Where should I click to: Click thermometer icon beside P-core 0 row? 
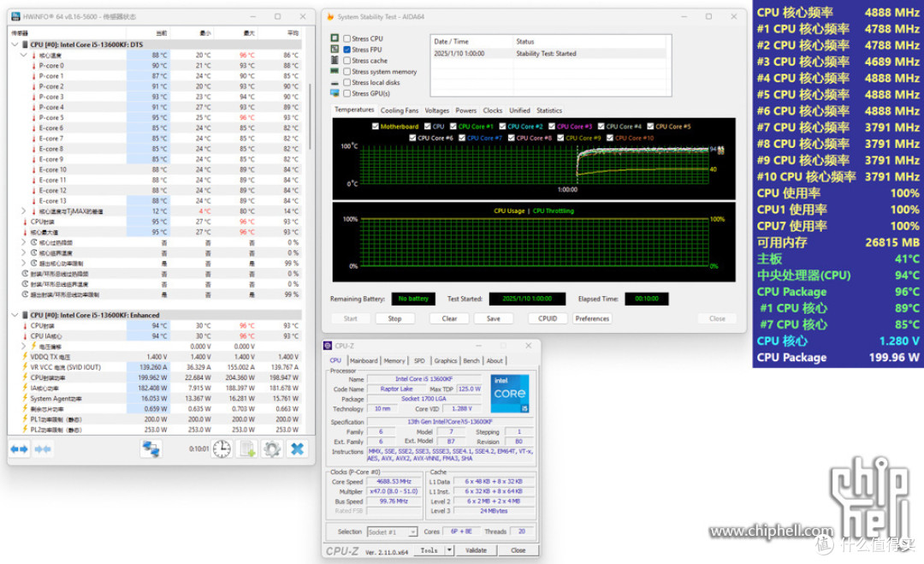[x=33, y=65]
